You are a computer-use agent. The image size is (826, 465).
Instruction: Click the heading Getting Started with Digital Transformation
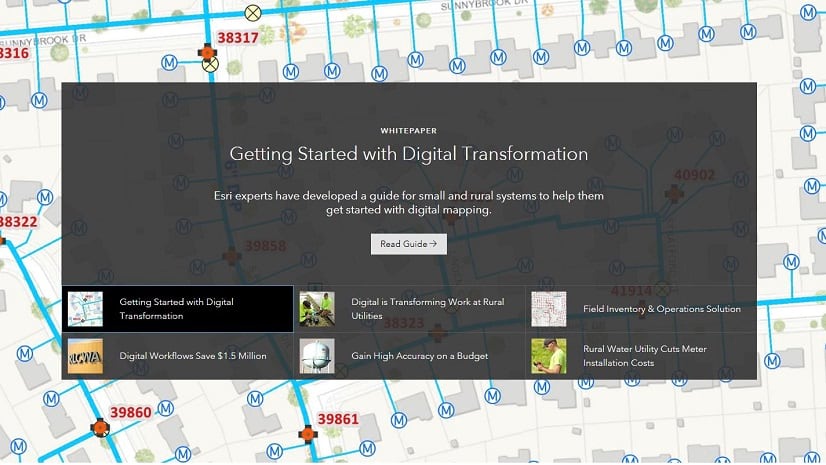coord(409,154)
